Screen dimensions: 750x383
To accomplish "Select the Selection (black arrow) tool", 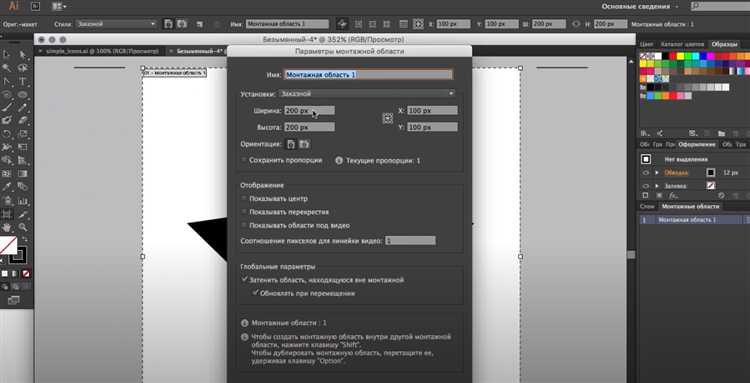I will 7,54.
